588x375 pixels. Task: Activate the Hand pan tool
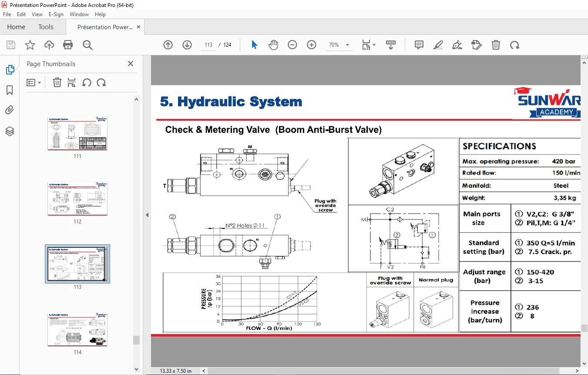point(273,45)
